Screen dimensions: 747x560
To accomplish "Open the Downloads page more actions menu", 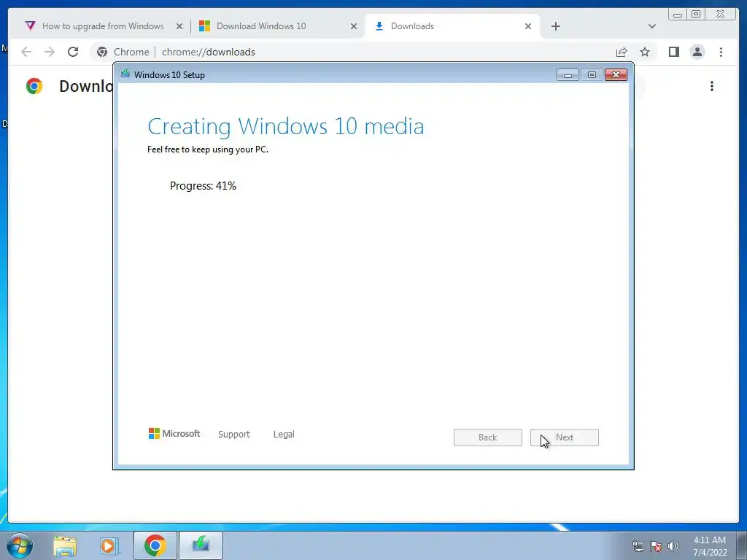I will coord(712,86).
